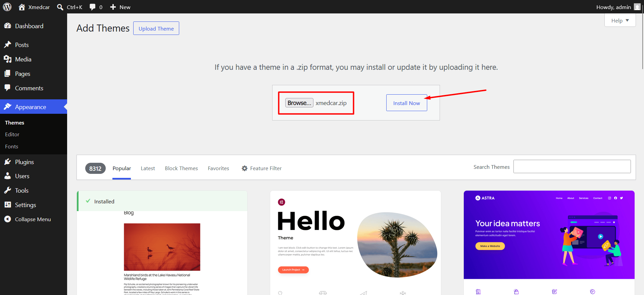Switch to the Popular tab
644x295 pixels.
121,168
